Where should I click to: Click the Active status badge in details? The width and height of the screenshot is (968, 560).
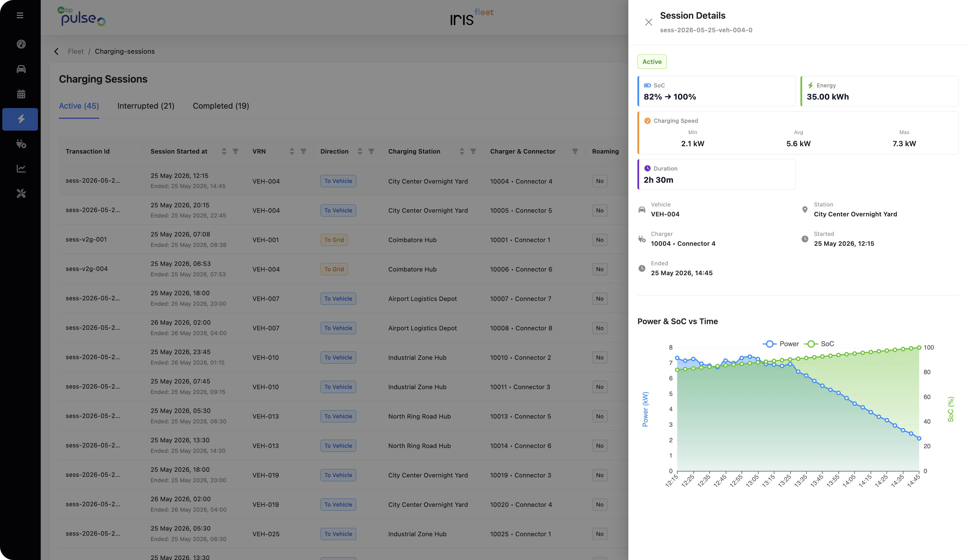pyautogui.click(x=652, y=62)
